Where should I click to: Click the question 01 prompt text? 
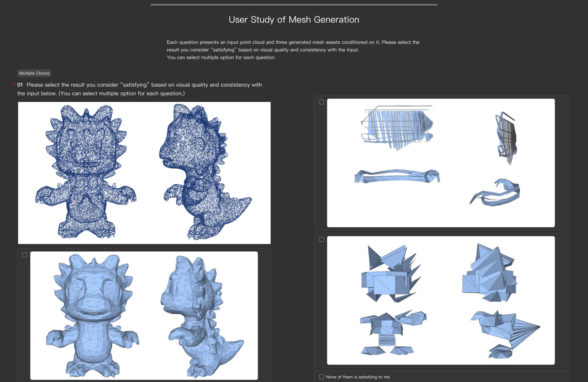pyautogui.click(x=140, y=89)
